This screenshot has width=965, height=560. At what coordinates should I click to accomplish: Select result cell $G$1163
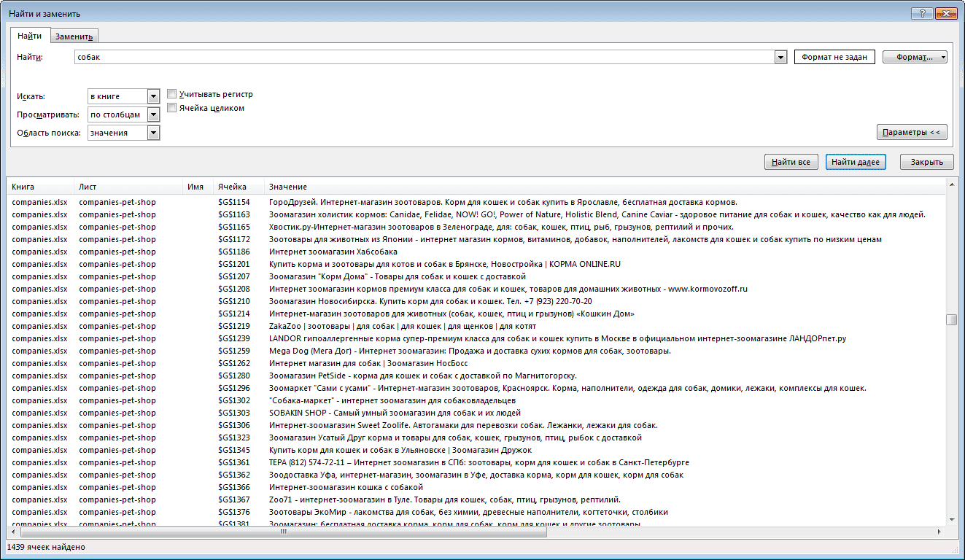coord(233,214)
